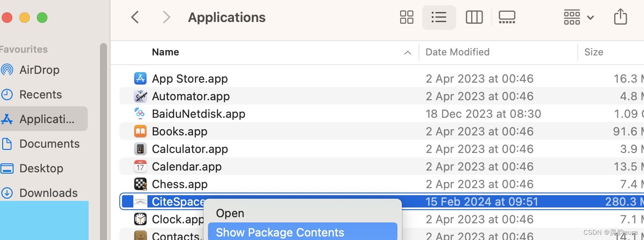Choose Open from context menu
The width and height of the screenshot is (644, 240).
pos(230,214)
